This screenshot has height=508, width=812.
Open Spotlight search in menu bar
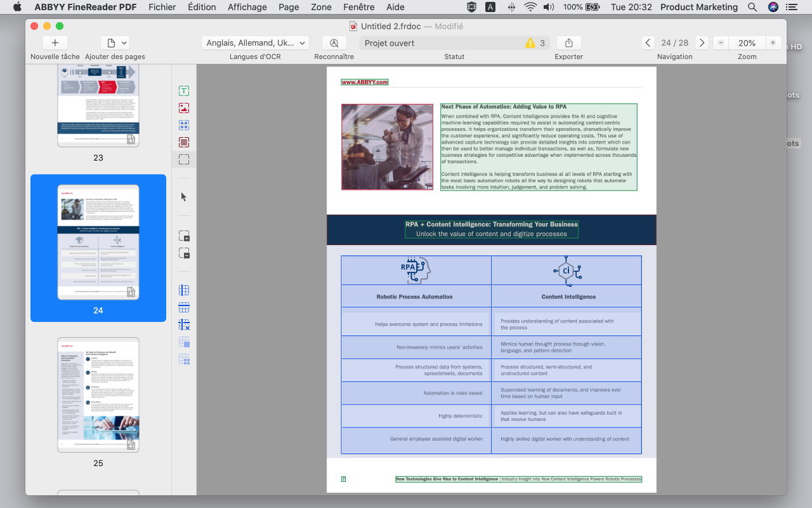(x=752, y=7)
